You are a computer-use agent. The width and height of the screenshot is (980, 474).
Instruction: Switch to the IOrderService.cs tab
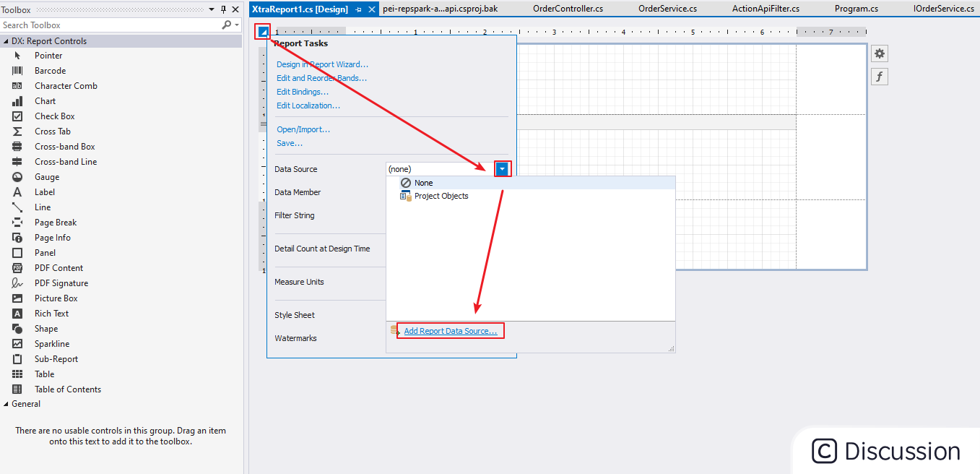[943, 9]
